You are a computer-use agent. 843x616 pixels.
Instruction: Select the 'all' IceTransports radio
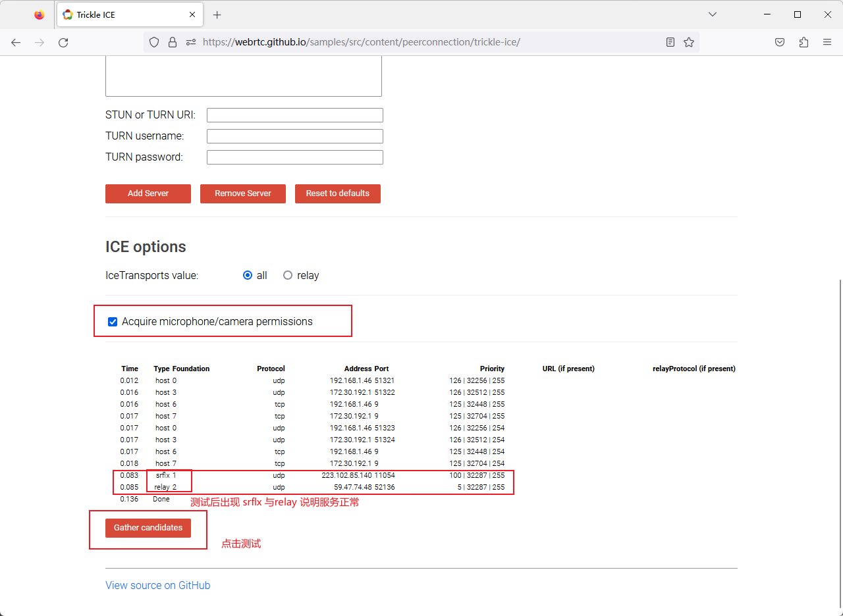(x=248, y=276)
